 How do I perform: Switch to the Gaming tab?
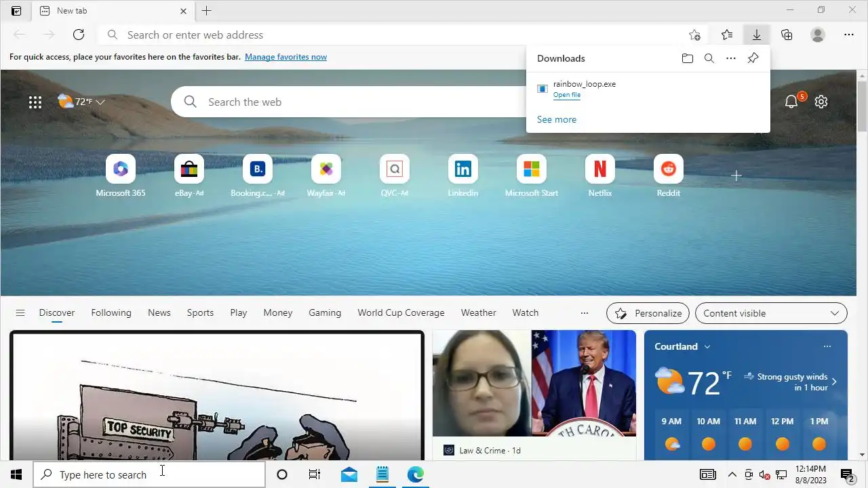[x=325, y=312]
